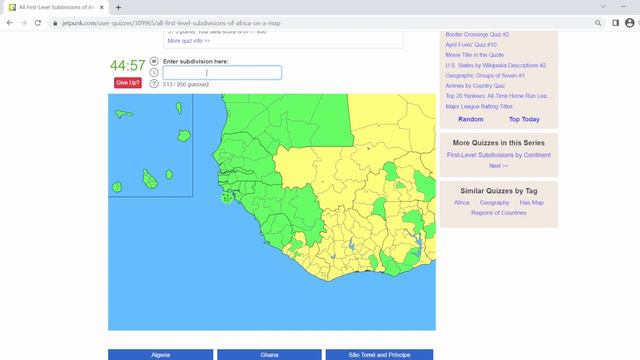Open the Major League Batting Titles link
Viewport: 640px width, 360px height.
point(479,107)
